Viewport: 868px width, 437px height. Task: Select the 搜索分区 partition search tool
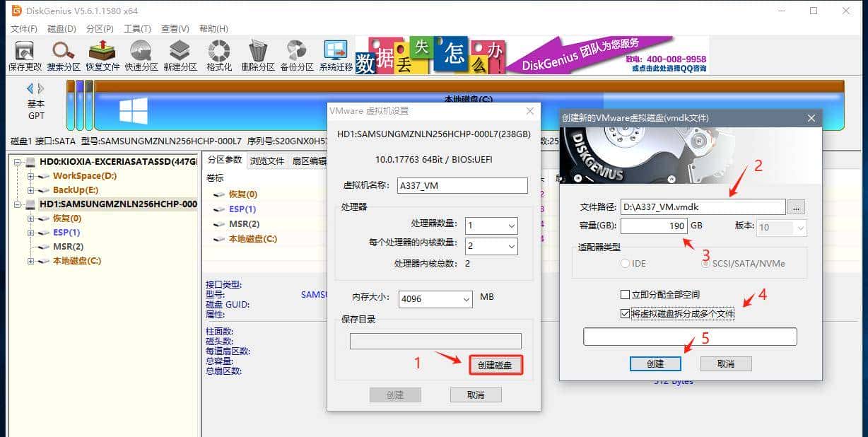coord(63,55)
